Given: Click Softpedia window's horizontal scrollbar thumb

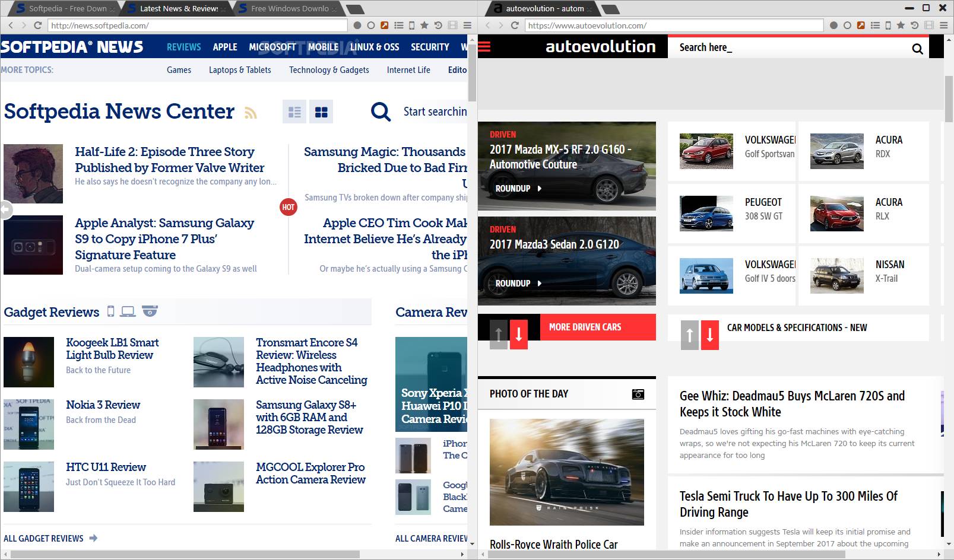Looking at the screenshot, I should (185, 554).
